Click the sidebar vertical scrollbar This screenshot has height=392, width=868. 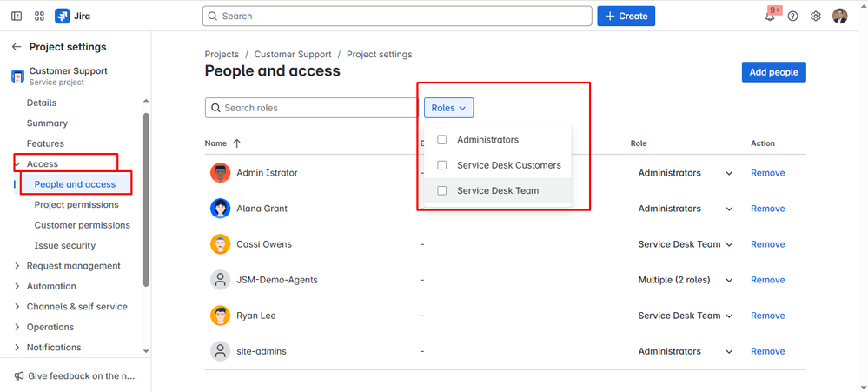(x=146, y=199)
